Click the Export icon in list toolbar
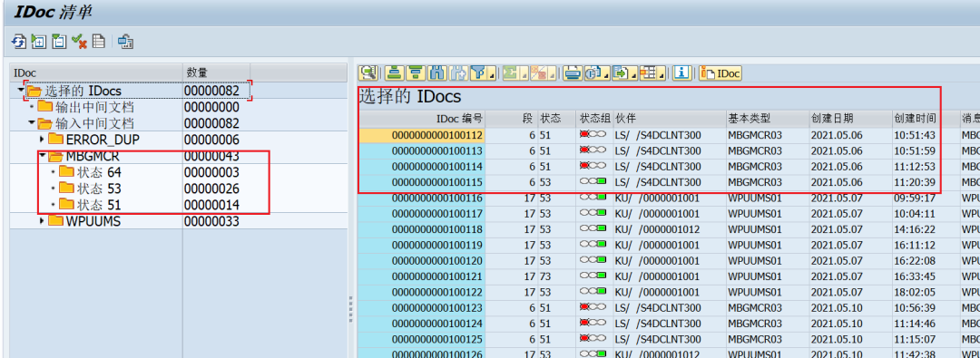Image resolution: width=980 pixels, height=358 pixels. (620, 73)
